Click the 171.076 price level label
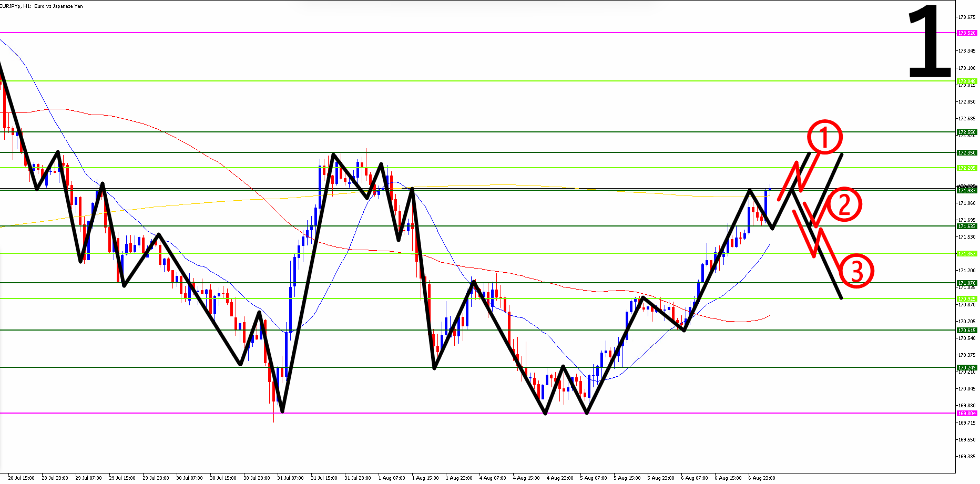The image size is (980, 484). (x=966, y=283)
